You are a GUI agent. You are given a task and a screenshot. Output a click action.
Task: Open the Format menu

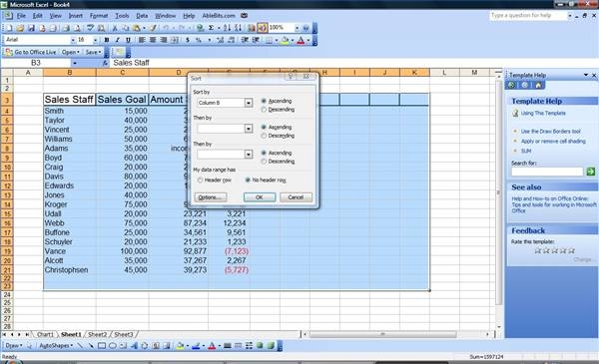click(99, 16)
